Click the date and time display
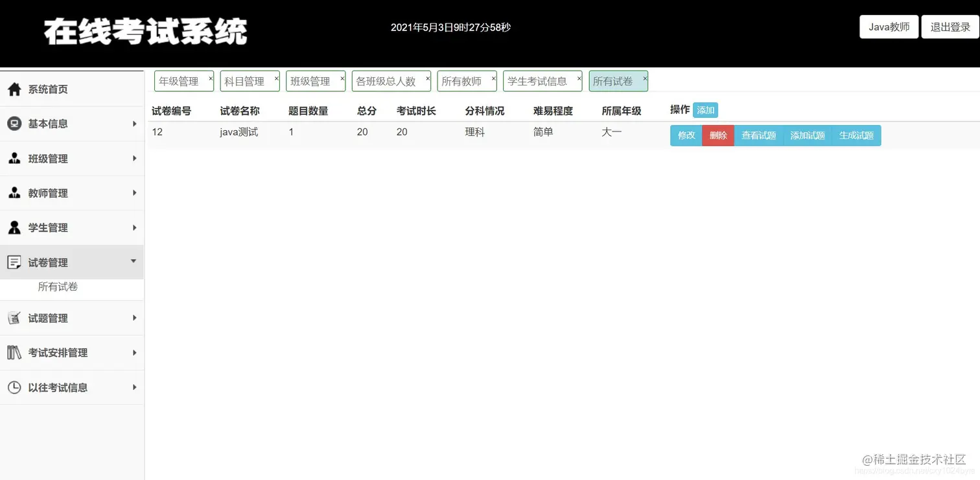The width and height of the screenshot is (980, 480). (450, 27)
